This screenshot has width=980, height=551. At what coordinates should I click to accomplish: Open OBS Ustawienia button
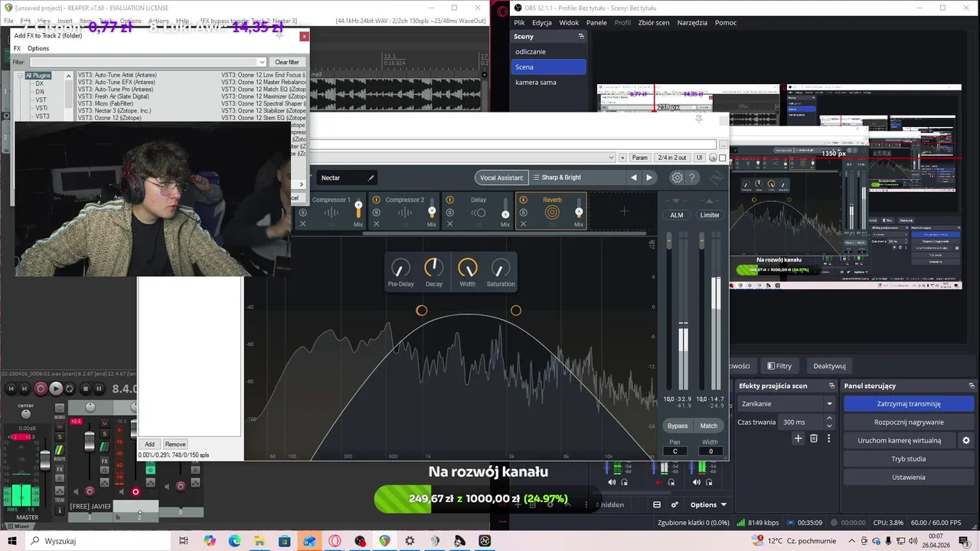pyautogui.click(x=909, y=478)
